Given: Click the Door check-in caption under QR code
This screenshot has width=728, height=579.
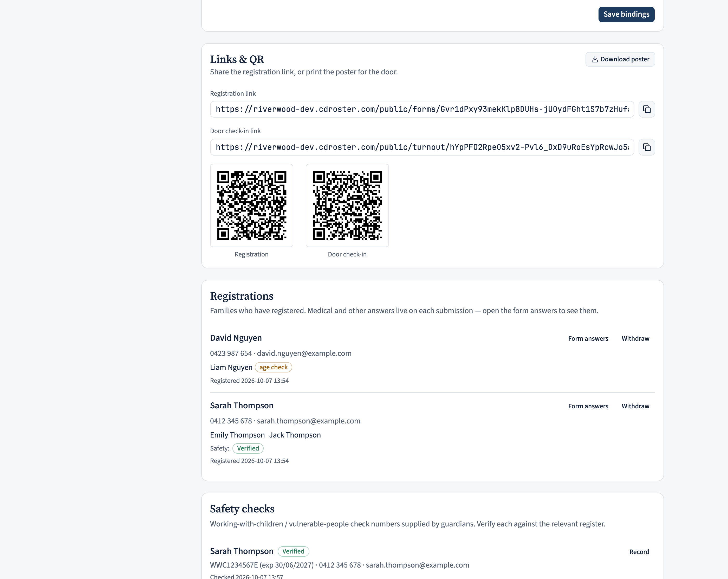Looking at the screenshot, I should [347, 254].
